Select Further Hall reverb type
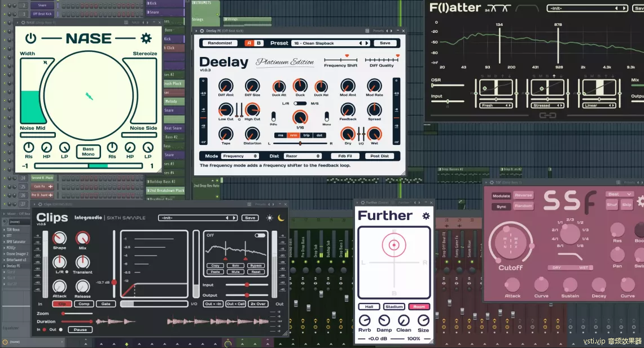 tap(369, 307)
